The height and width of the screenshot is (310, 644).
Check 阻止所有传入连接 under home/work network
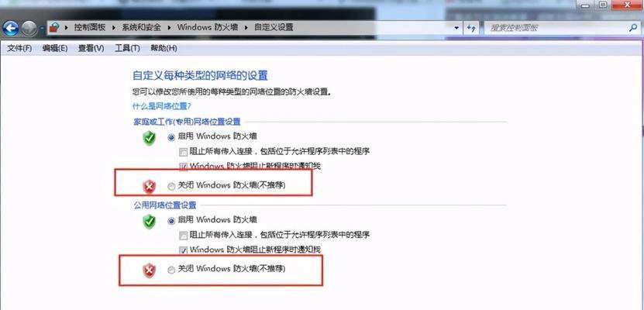pyautogui.click(x=183, y=152)
